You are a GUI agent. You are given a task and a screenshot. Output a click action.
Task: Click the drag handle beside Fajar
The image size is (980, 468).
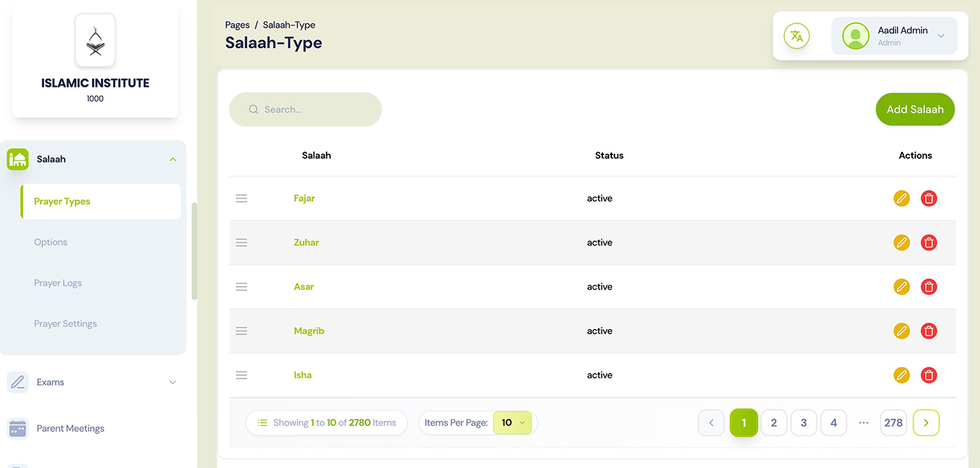(x=241, y=198)
